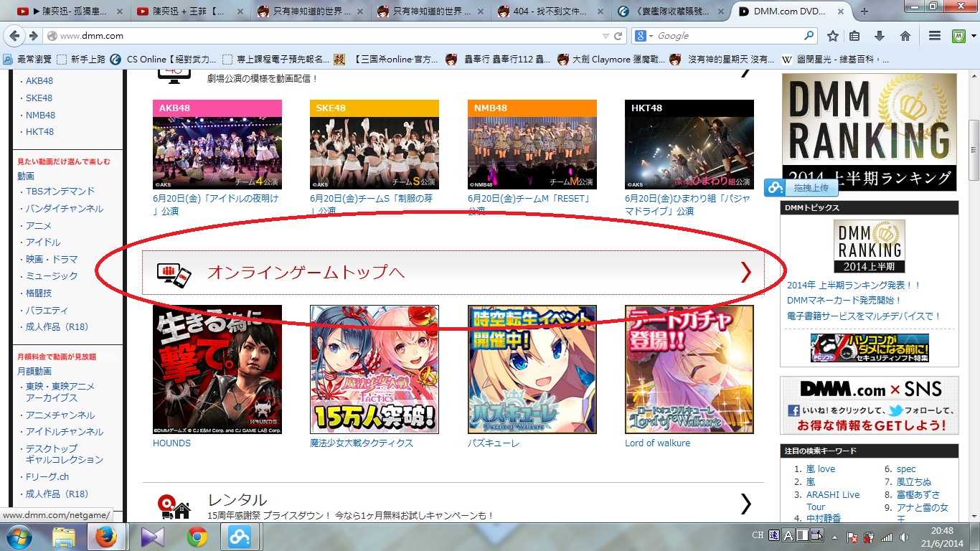The width and height of the screenshot is (980, 551).
Task: Click the forward navigation arrow
Action: [x=33, y=36]
